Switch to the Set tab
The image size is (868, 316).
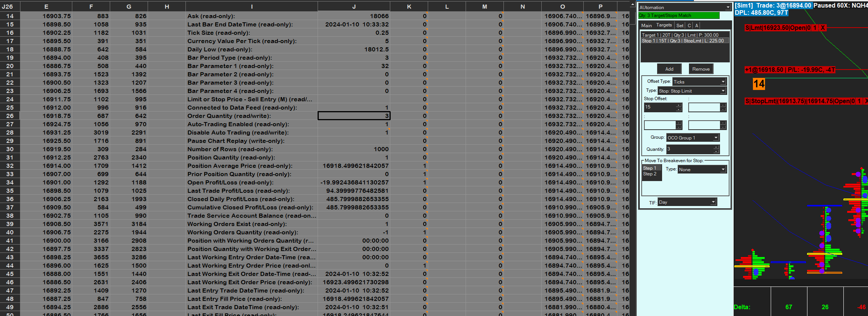point(680,25)
